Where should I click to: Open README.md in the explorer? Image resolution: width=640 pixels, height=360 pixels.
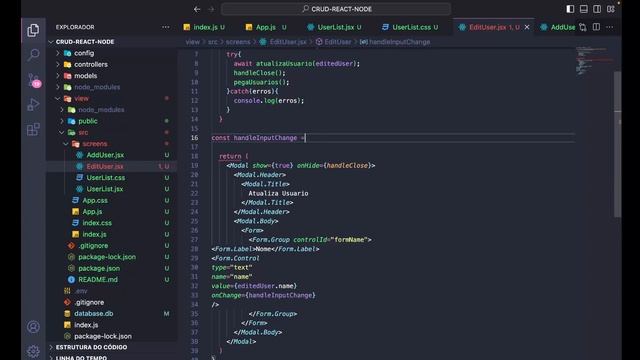click(98, 280)
